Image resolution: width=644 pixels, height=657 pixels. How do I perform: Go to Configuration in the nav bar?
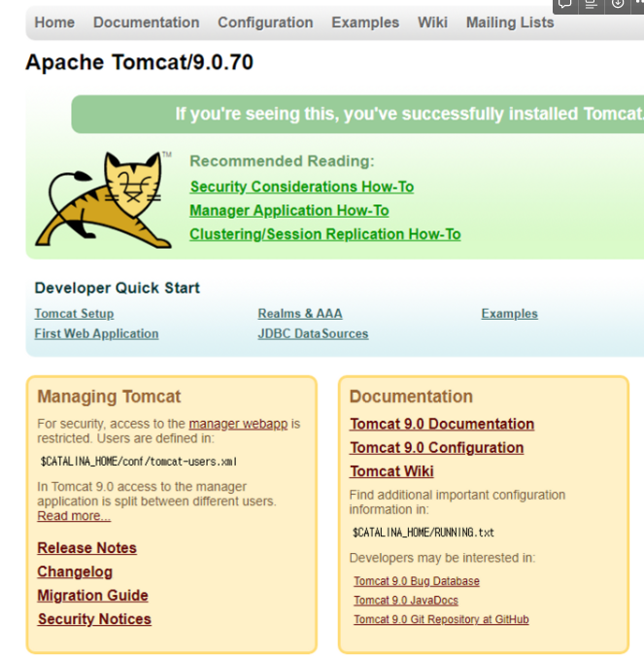click(265, 22)
